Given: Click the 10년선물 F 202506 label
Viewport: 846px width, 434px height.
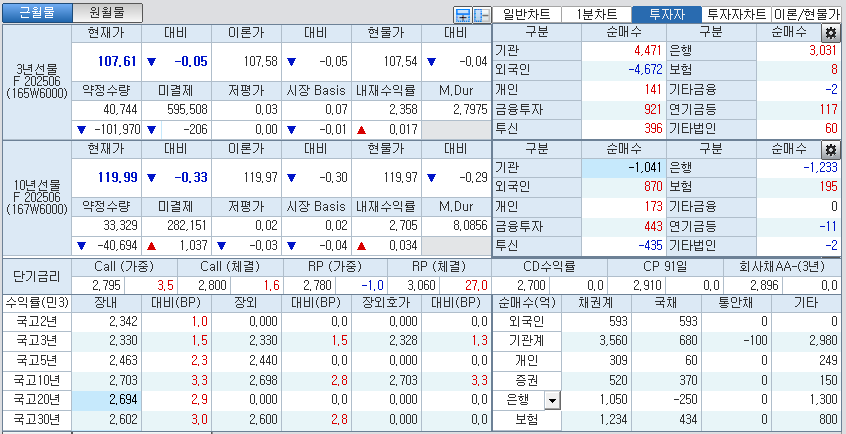Looking at the screenshot, I should 37,198.
